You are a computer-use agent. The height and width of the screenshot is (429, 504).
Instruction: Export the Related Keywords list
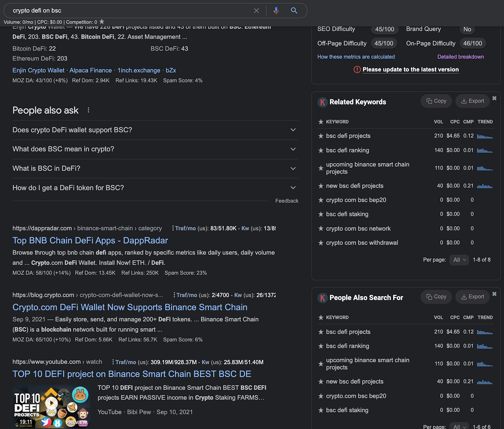473,101
